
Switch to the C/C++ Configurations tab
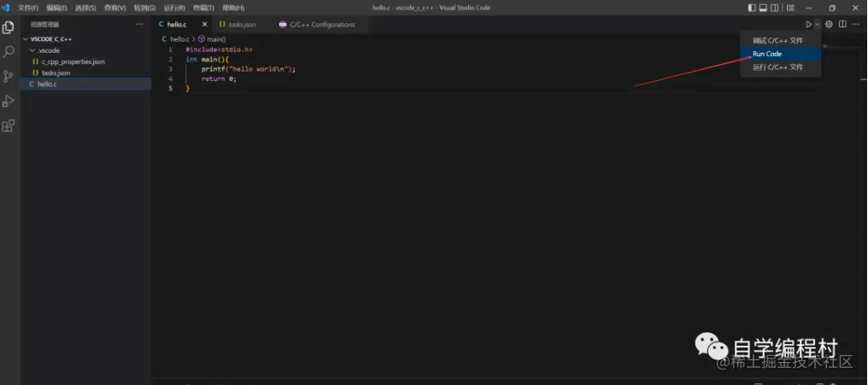pos(320,25)
